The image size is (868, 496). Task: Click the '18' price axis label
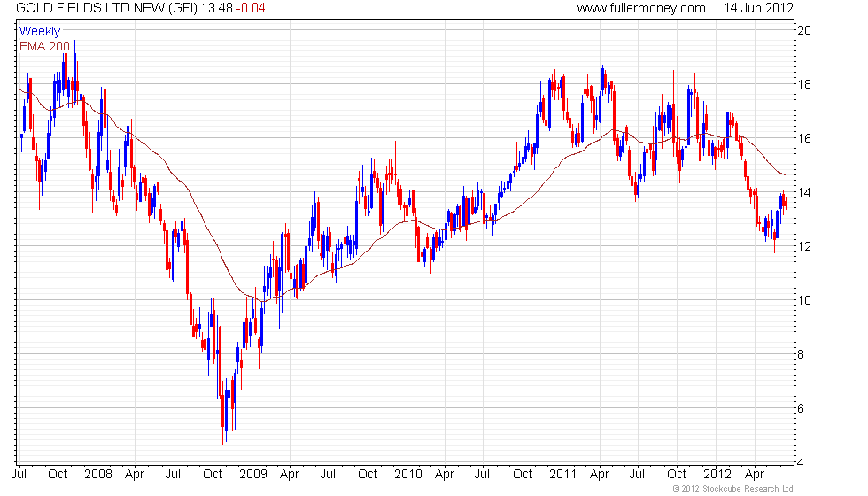[x=804, y=85]
